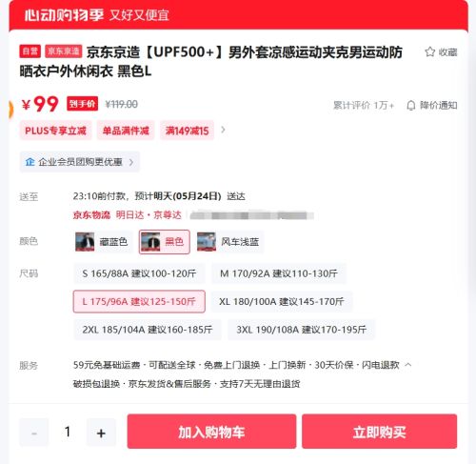476x464 pixels.
Task: Click the 满149减15 coupon tag
Action: coord(187,131)
